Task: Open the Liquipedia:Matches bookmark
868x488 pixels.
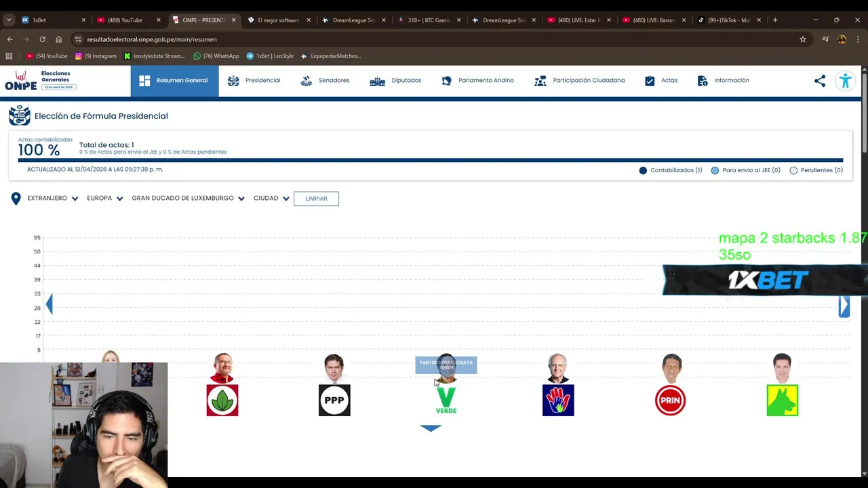Action: click(331, 56)
